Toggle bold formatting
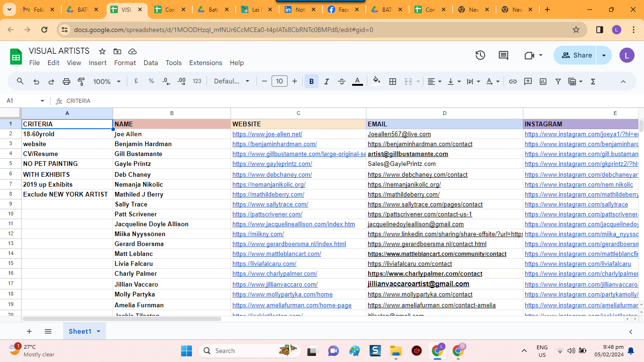 pos(311,81)
